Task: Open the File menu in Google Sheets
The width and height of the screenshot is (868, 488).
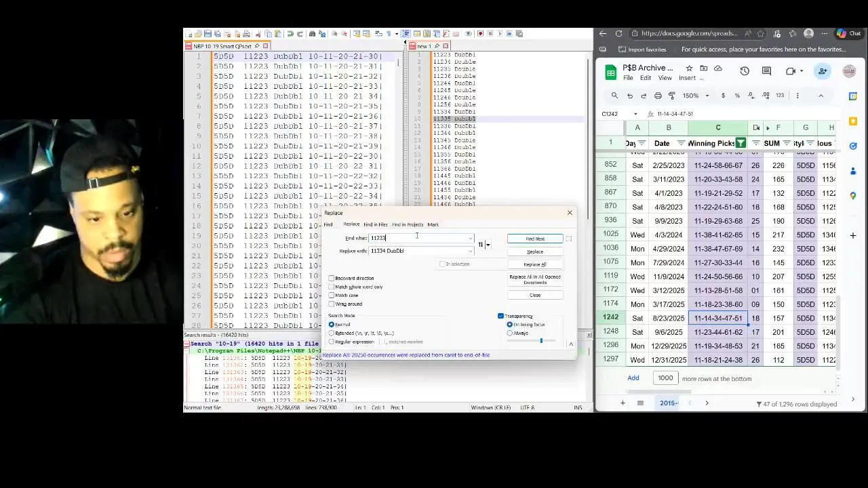Action: 628,78
